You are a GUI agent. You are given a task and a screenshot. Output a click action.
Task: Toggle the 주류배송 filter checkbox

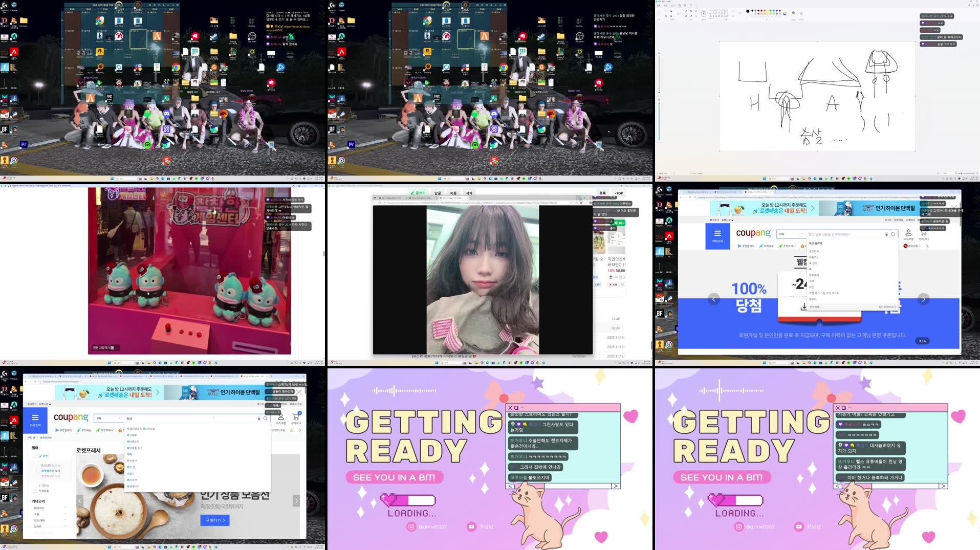pyautogui.click(x=35, y=491)
